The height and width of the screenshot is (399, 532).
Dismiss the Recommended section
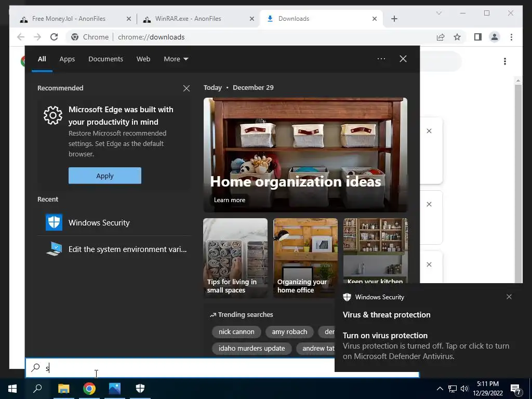pyautogui.click(x=187, y=88)
